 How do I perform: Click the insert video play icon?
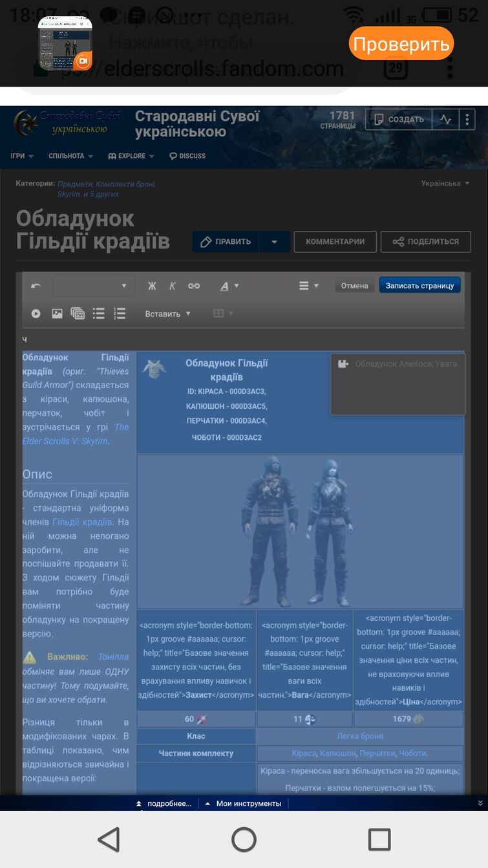point(36,314)
